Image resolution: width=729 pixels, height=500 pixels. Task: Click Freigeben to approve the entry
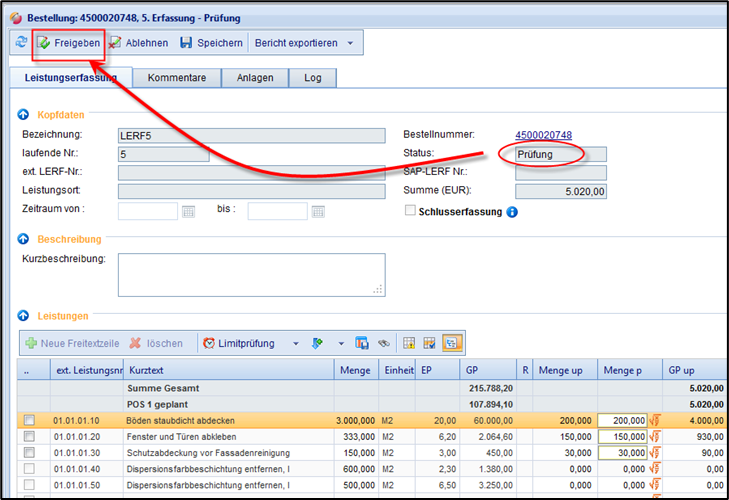coord(67,43)
